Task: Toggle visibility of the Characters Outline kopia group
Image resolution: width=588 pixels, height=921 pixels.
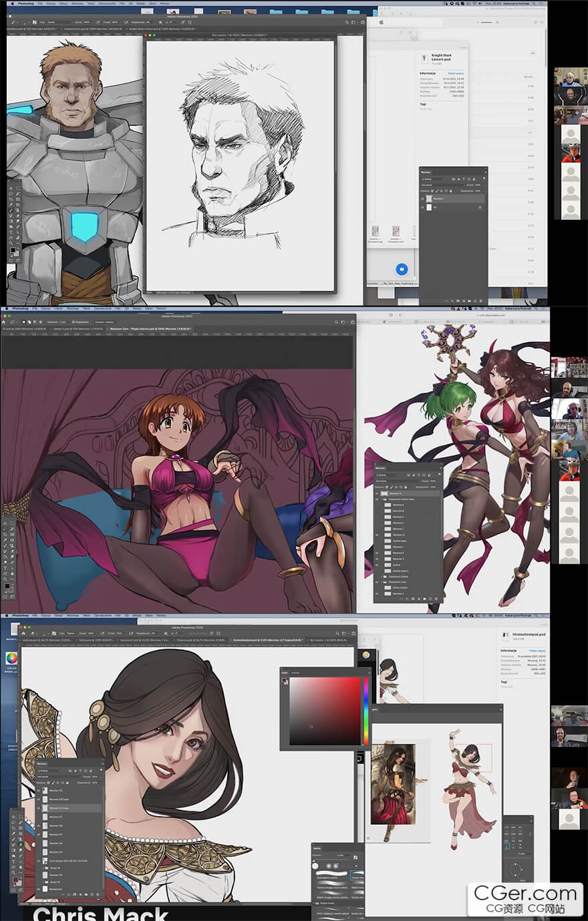Action: [x=377, y=499]
